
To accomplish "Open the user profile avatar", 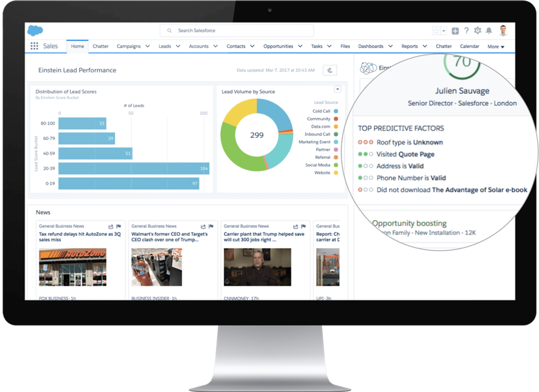I will pos(503,31).
